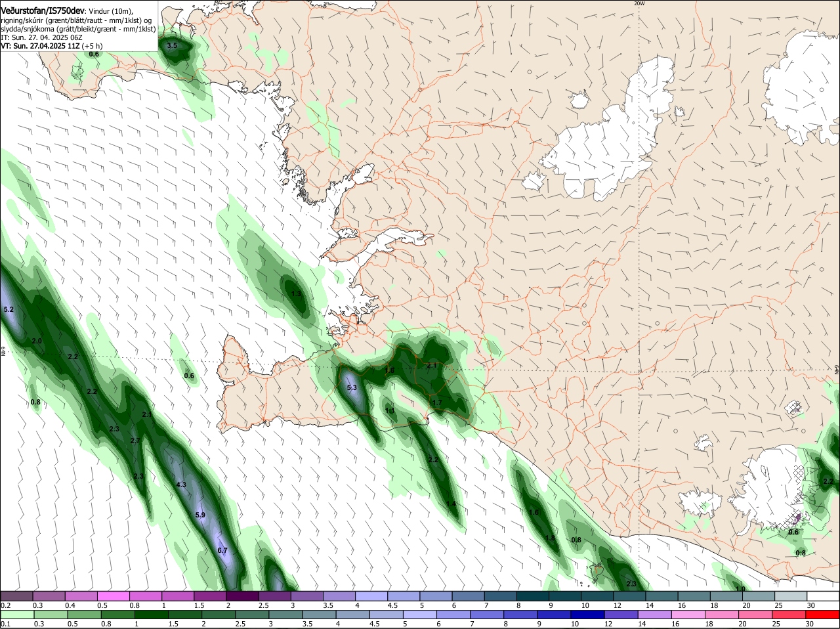Click the pale green 0.1 swatch in the rain legend
Image resolution: width=840 pixels, height=629 pixels.
16,615
